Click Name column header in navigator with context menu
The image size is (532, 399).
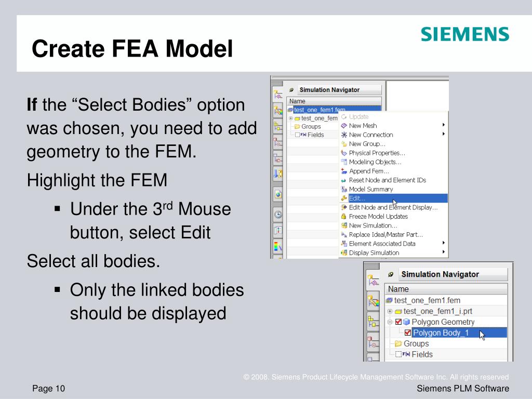(334, 101)
